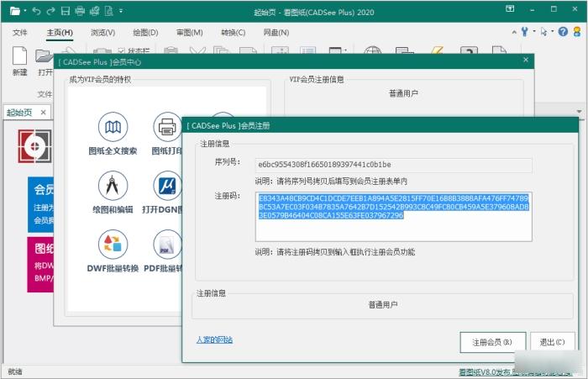Close the 起始页 tab
Screen dimensions: 588x379
point(43,113)
